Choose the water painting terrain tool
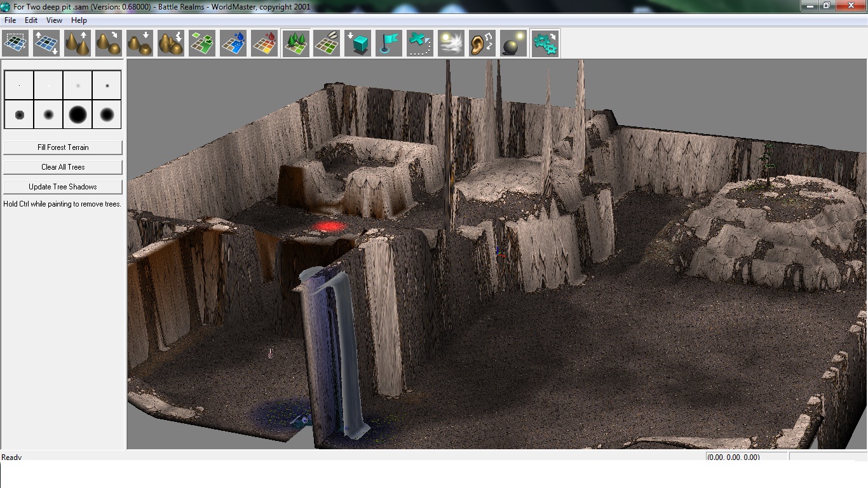The height and width of the screenshot is (488, 868). point(233,44)
